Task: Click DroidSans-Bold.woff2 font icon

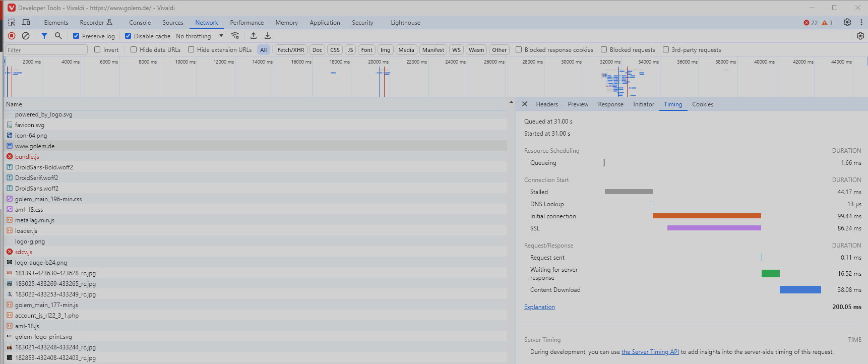Action: [10, 167]
